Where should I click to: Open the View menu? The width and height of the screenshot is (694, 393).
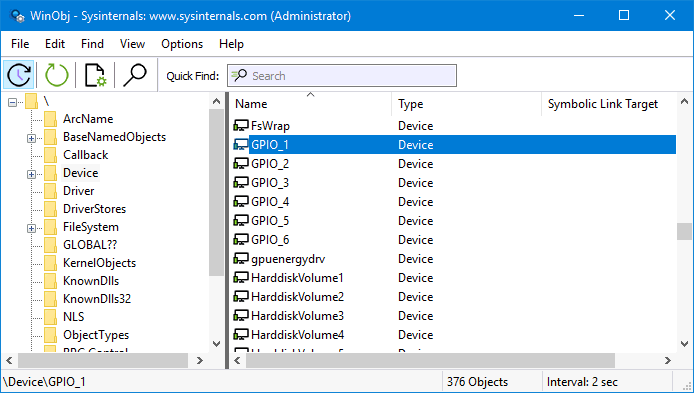click(x=132, y=44)
